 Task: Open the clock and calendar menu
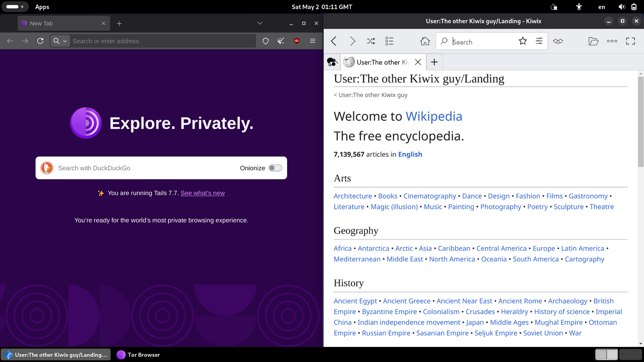(x=322, y=7)
